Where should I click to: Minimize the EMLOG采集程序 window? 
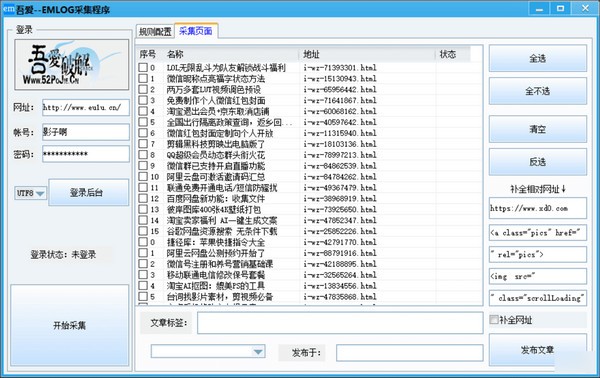[x=540, y=9]
